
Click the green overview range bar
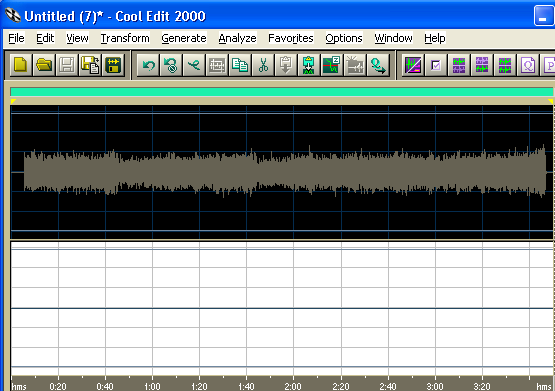tap(282, 92)
